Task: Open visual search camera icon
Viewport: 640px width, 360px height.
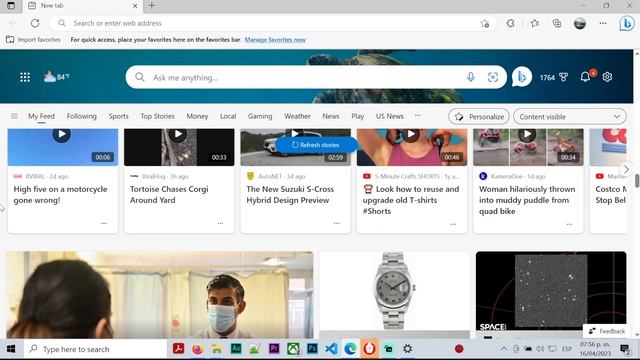Action: tap(493, 77)
